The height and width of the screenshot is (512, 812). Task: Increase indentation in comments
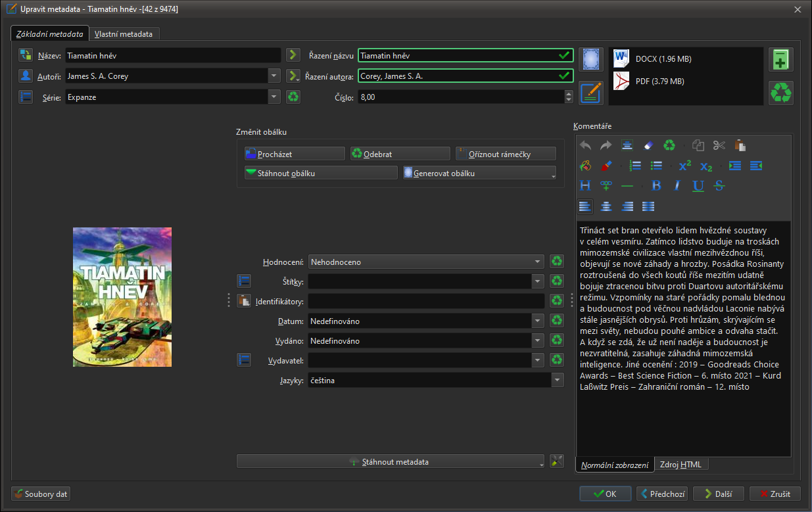(x=735, y=166)
